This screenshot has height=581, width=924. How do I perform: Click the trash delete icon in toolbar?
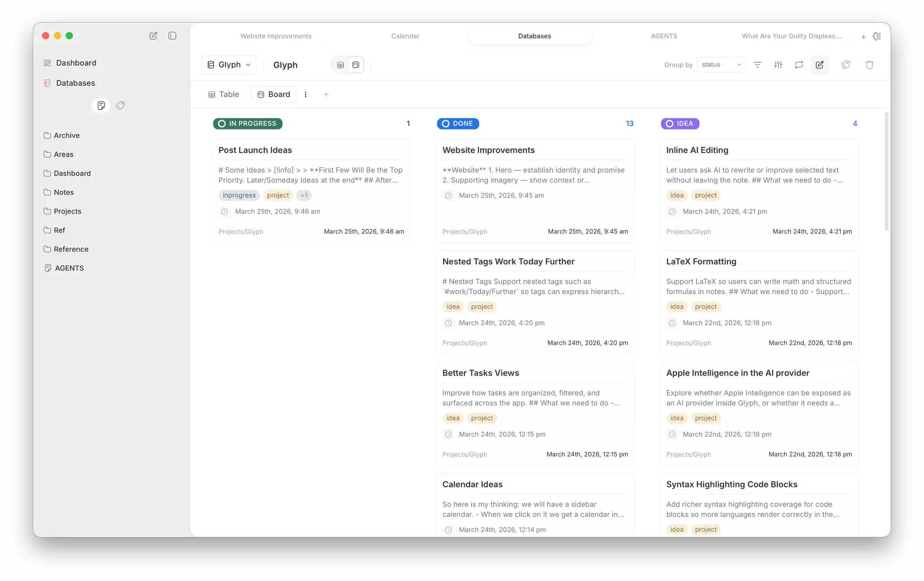(869, 65)
